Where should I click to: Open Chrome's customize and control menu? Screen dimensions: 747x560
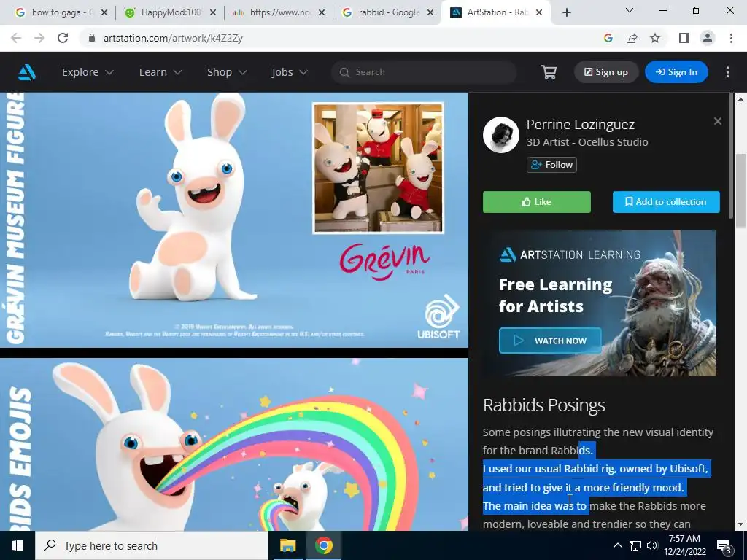point(731,38)
